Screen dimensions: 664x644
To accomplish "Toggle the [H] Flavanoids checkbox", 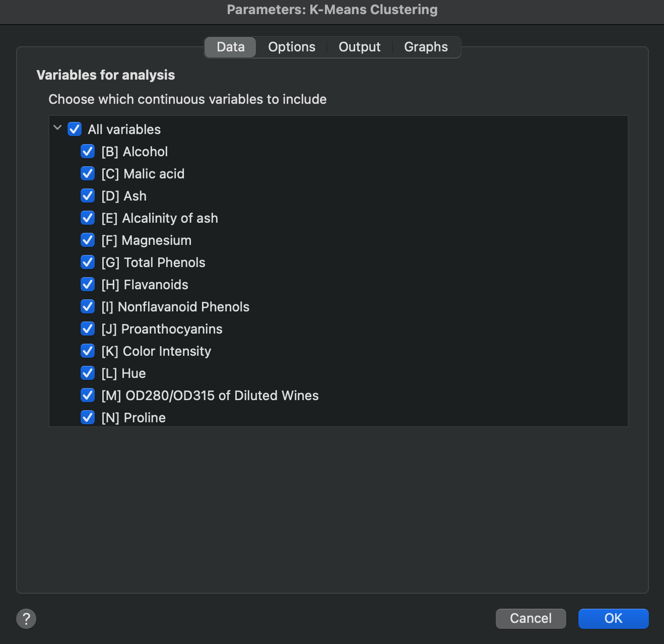I will [88, 284].
